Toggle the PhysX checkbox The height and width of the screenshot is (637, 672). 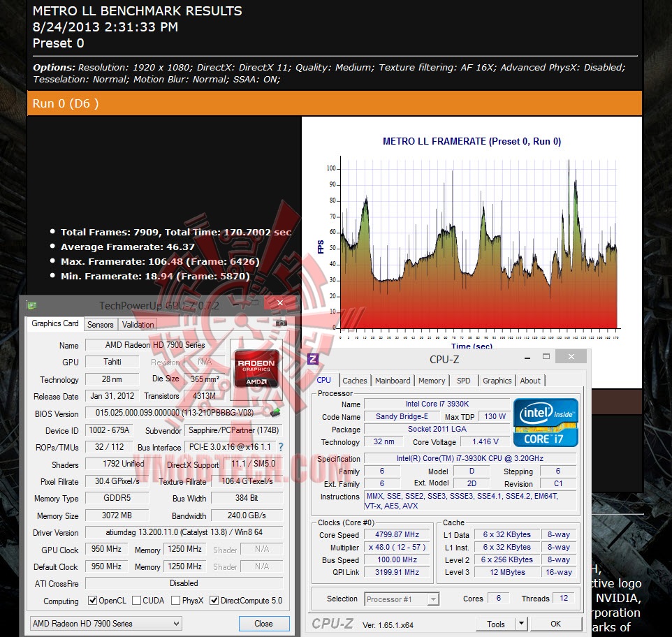point(175,601)
